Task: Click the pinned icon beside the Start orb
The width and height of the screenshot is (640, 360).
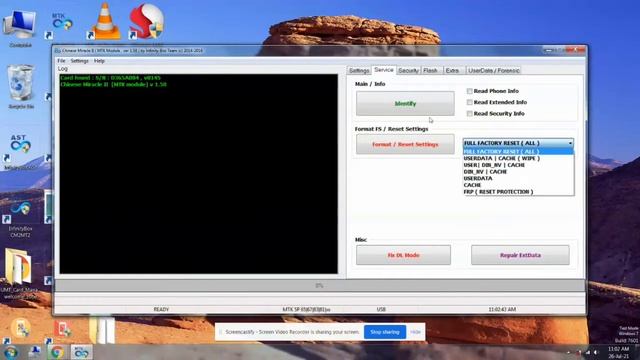Action: coord(35,352)
